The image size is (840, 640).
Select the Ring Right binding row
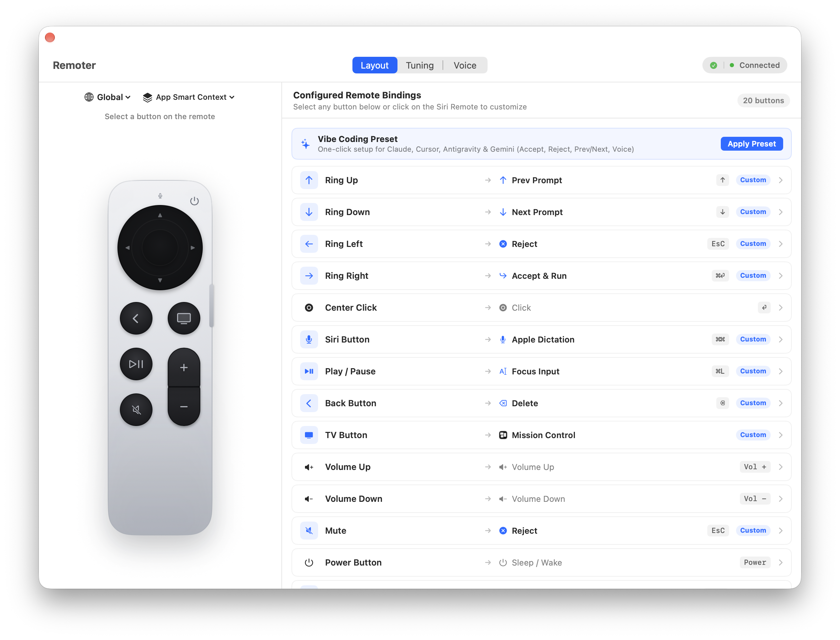click(x=541, y=275)
